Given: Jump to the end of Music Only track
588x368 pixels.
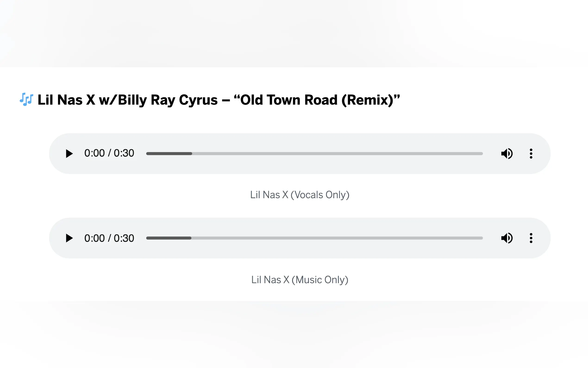Looking at the screenshot, I should [482, 238].
